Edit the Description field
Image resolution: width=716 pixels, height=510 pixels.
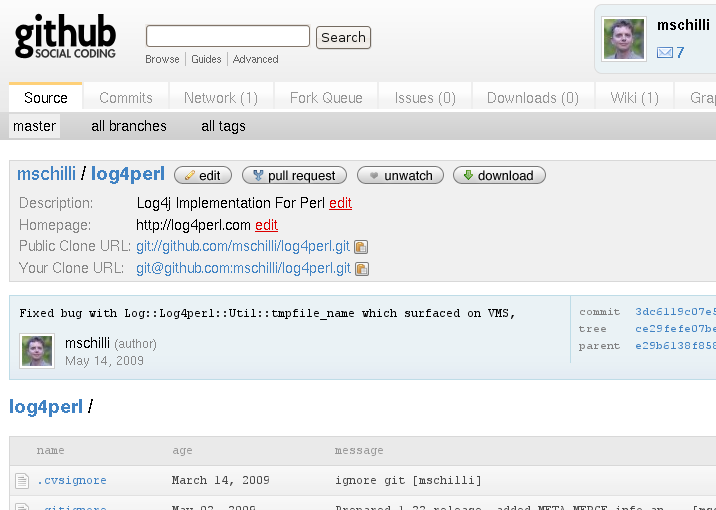point(341,203)
